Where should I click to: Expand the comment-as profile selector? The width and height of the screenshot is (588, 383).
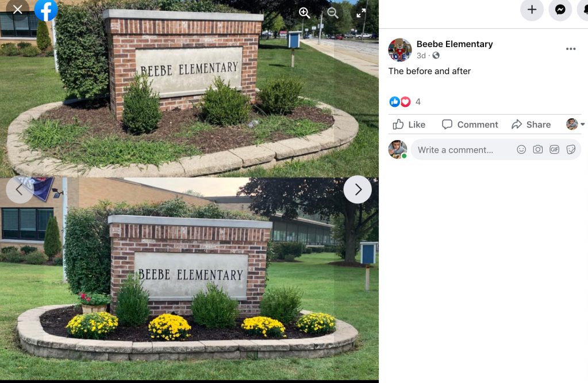pos(575,124)
